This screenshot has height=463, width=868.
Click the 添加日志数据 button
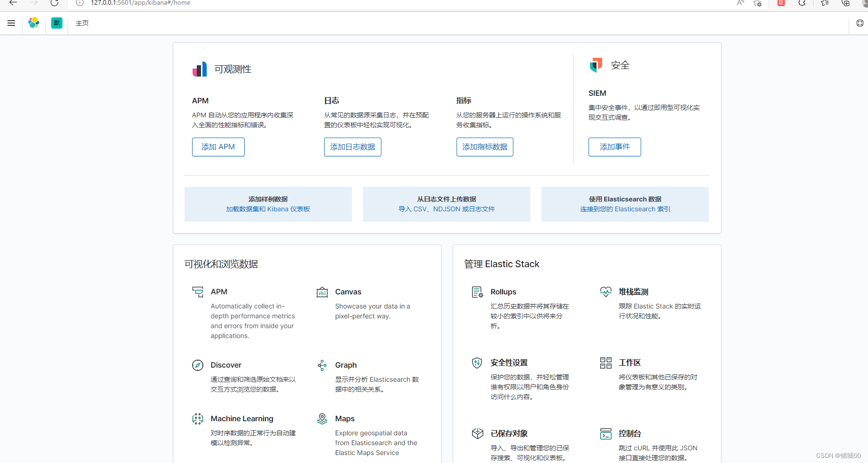tap(353, 147)
